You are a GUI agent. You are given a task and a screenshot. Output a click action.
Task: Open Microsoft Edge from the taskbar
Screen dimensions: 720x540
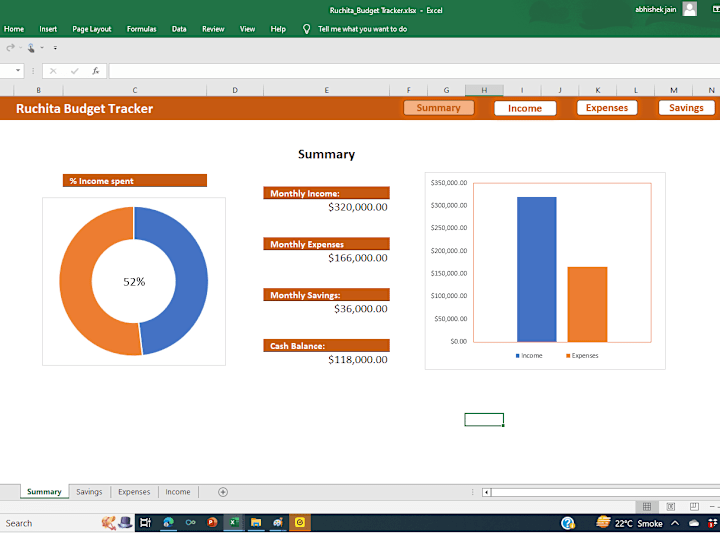169,523
